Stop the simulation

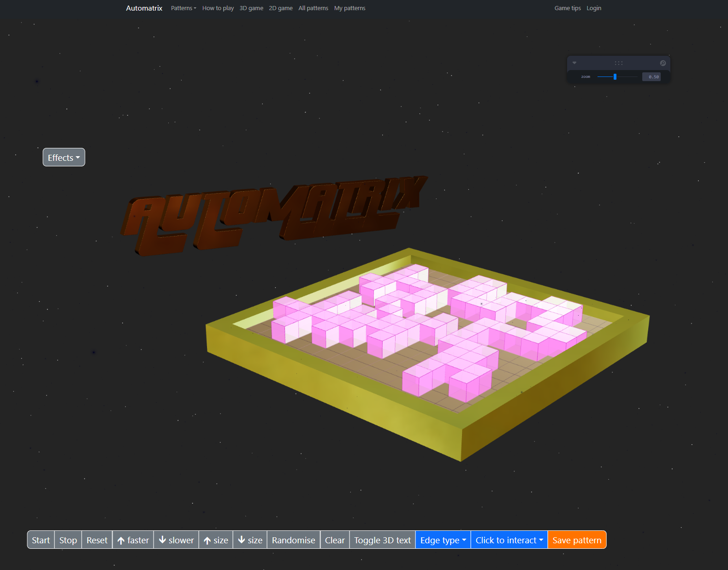click(68, 540)
